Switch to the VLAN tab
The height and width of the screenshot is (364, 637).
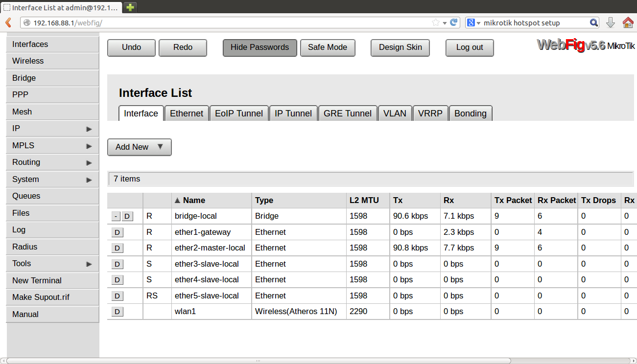click(x=395, y=113)
